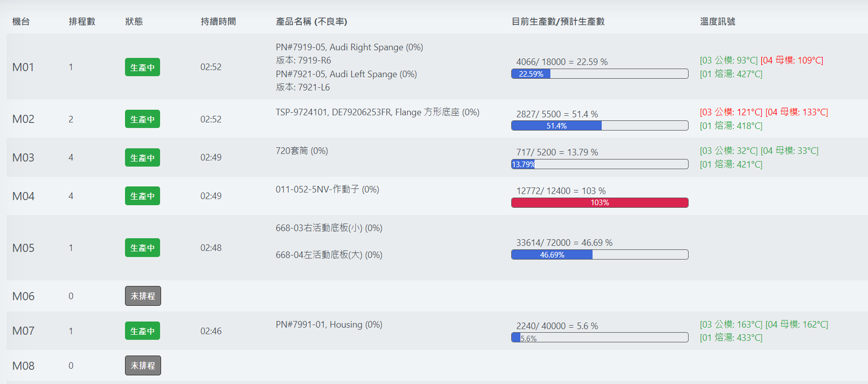Click the M07 生產中 status badge
The height and width of the screenshot is (384, 868).
tap(142, 331)
